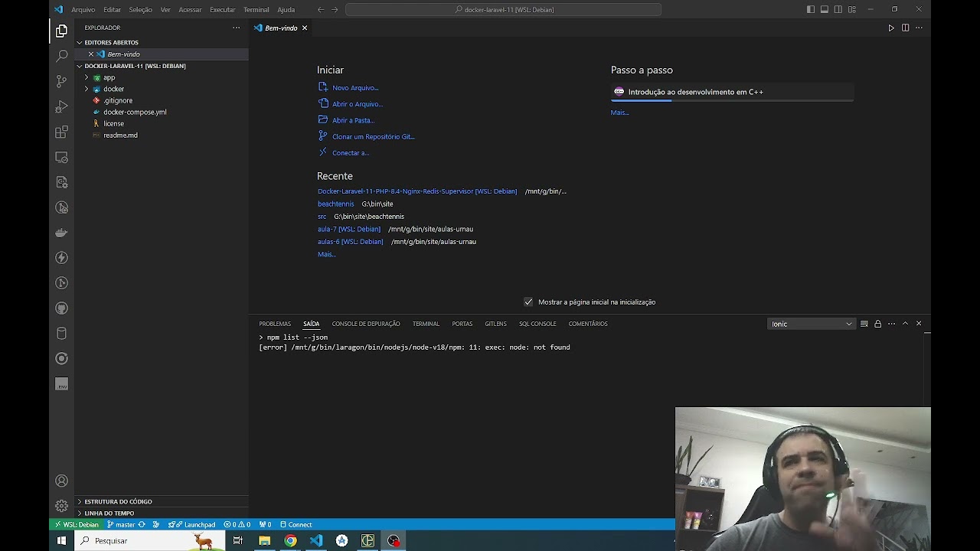Toggle primary sidebar visibility
This screenshot has height=551, width=980.
pos(811,9)
